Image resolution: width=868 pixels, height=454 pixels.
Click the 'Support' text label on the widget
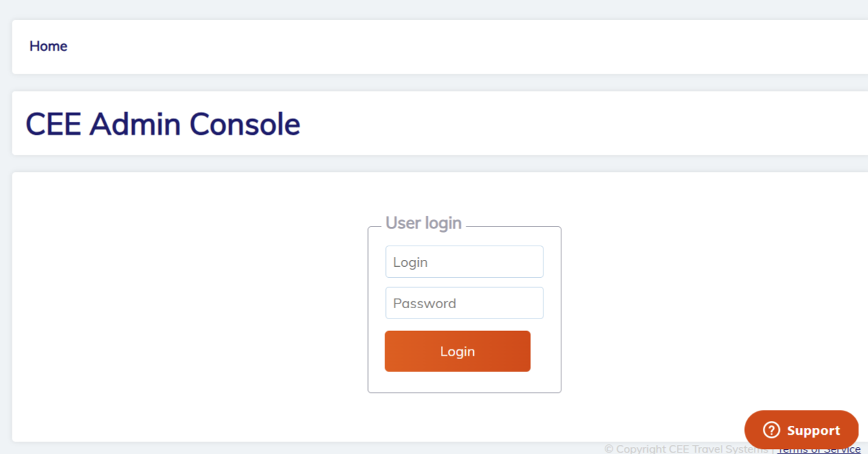pyautogui.click(x=814, y=431)
